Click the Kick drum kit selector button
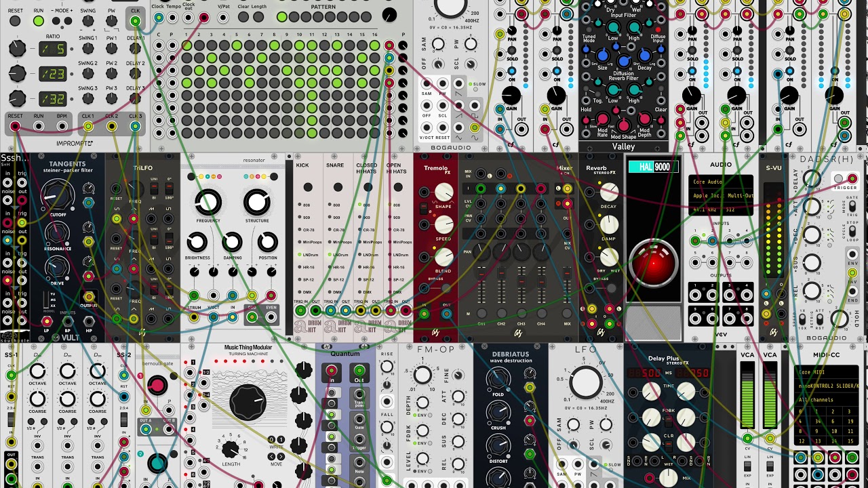868x488 pixels. 308,187
